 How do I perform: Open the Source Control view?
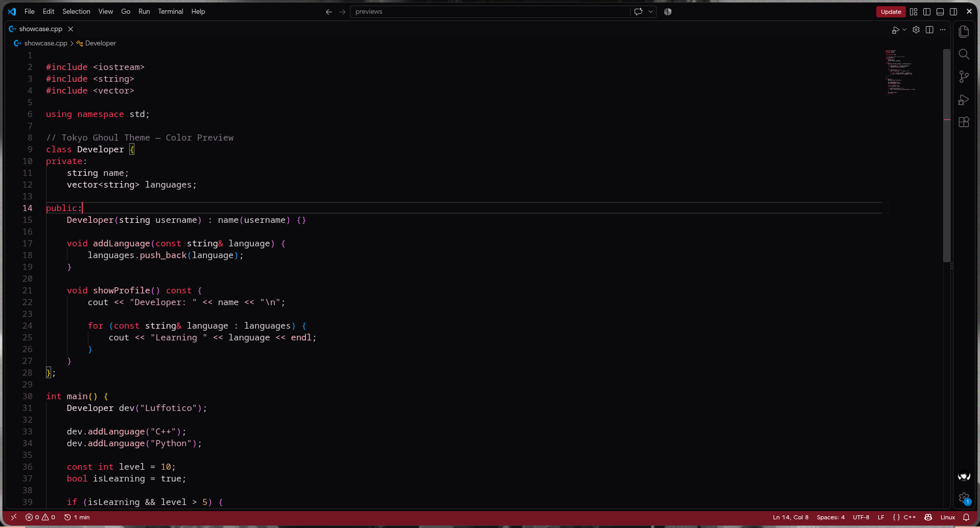pyautogui.click(x=964, y=77)
